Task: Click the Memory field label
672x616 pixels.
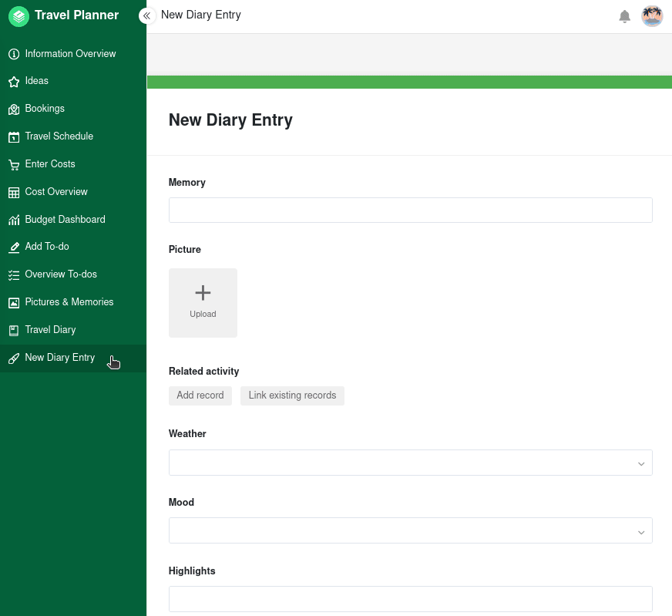Action: point(186,183)
